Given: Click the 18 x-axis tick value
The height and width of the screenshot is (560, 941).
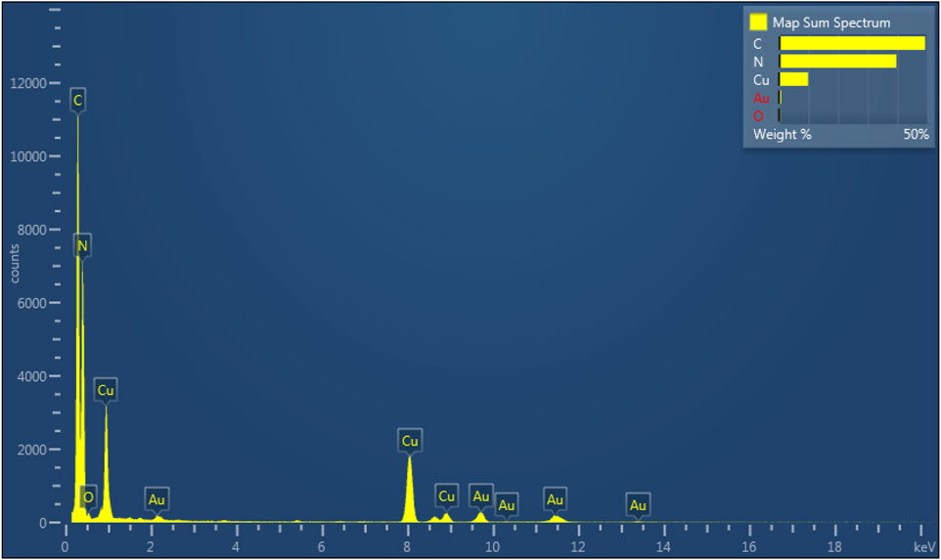Looking at the screenshot, I should tap(834, 547).
